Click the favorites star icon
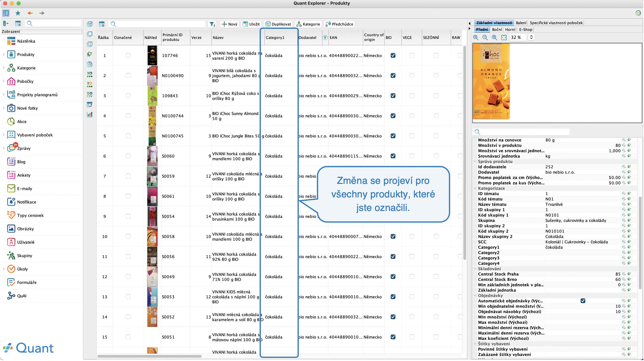Screen dimensions: 644x361 18,13
